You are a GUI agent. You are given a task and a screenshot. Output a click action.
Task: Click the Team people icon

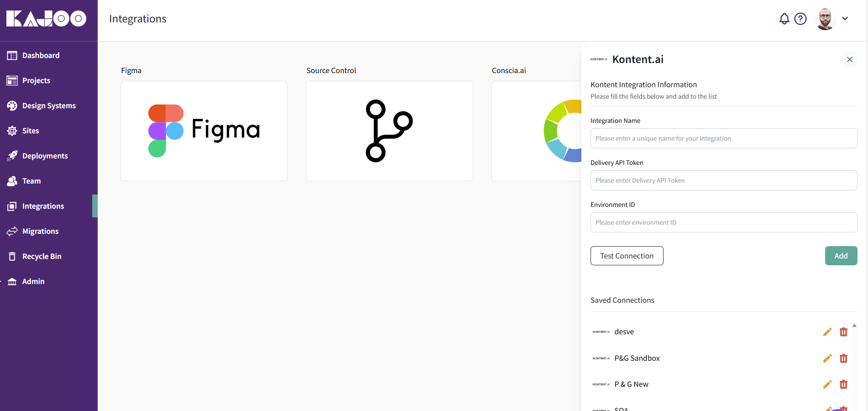click(x=12, y=181)
